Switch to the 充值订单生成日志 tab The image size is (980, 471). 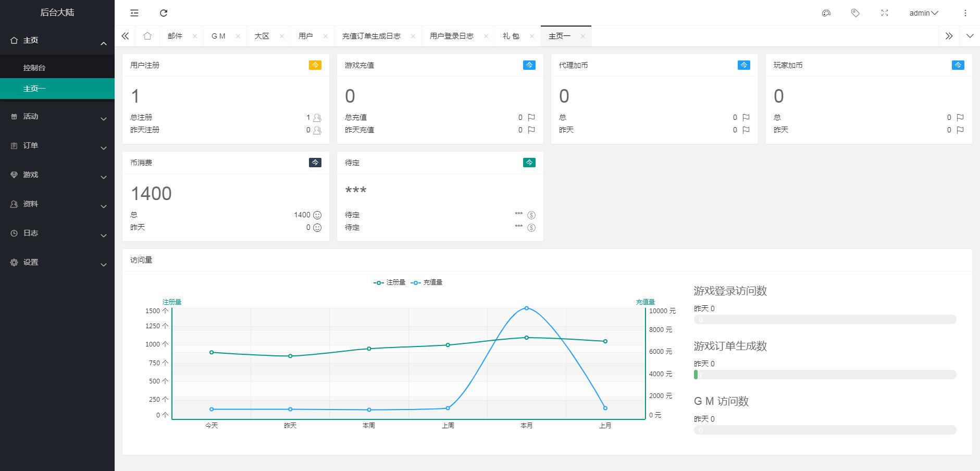[x=371, y=36]
